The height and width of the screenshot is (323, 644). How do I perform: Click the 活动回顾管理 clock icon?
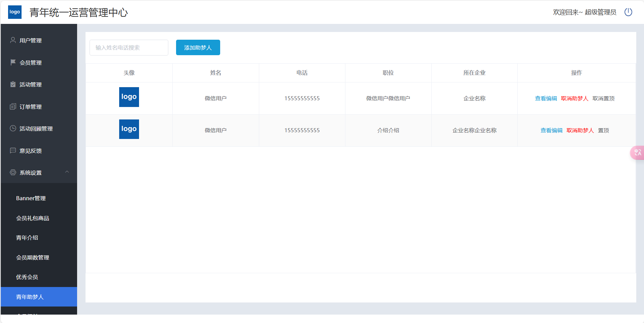pos(13,128)
